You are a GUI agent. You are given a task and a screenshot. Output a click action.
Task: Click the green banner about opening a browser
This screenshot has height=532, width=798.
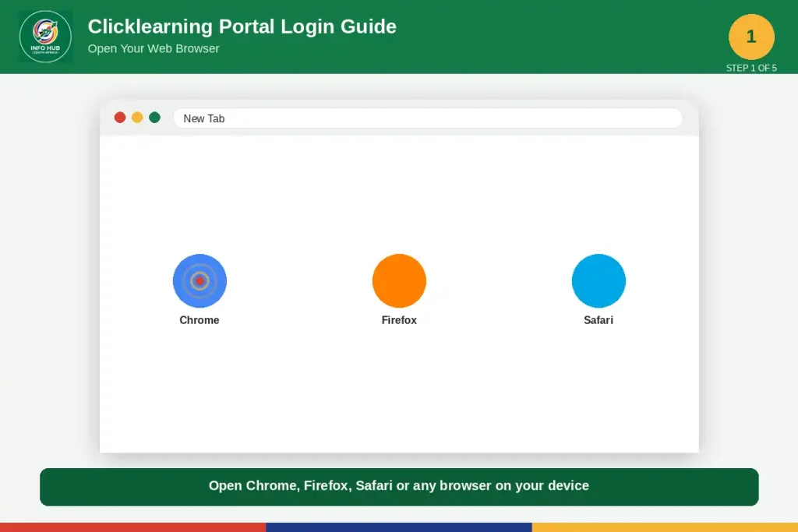pyautogui.click(x=399, y=487)
